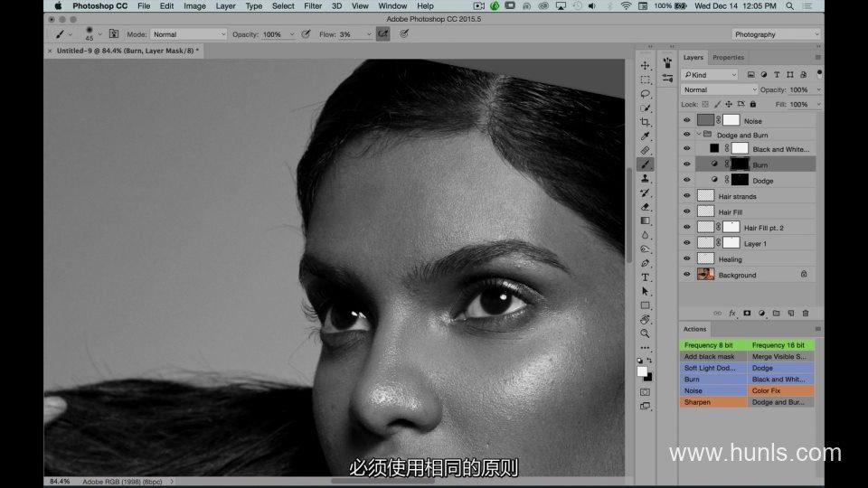Create new adjustment layer icon
Viewport: 868px width, 488px height.
tap(761, 314)
